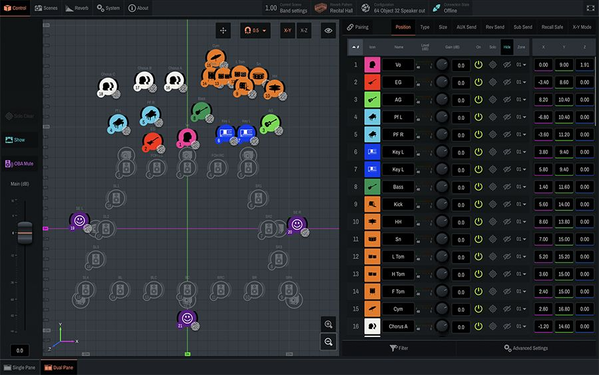Open zone dropdown for Chorus A row
Screen dimensions: 600x375
[x=521, y=326]
